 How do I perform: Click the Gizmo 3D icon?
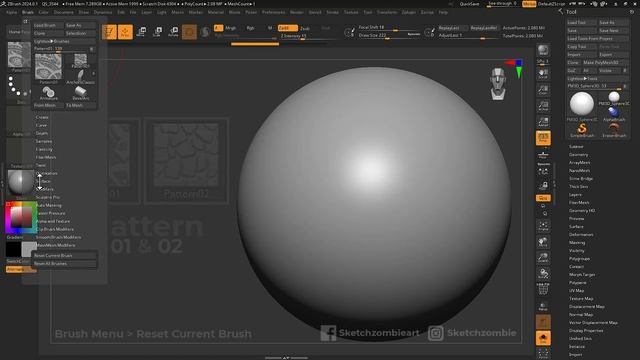tap(189, 32)
